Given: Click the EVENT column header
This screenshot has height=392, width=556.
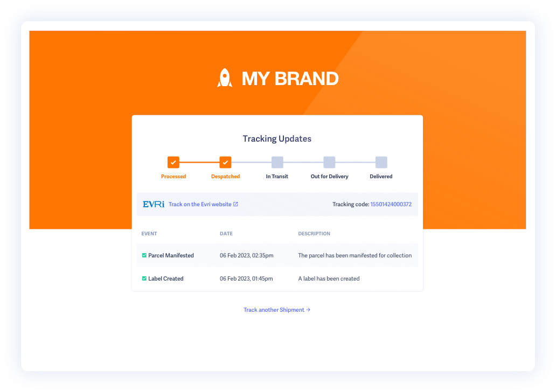Looking at the screenshot, I should click(149, 234).
